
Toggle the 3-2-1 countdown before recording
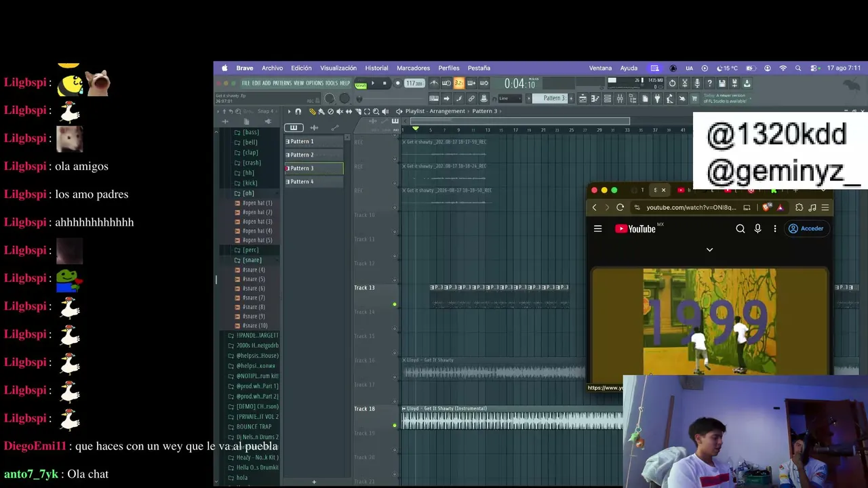[459, 83]
